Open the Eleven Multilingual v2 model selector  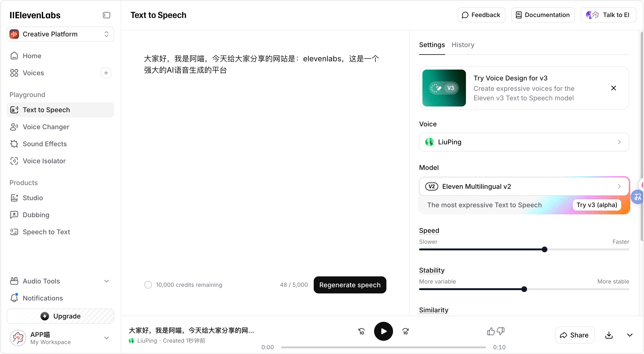point(524,186)
